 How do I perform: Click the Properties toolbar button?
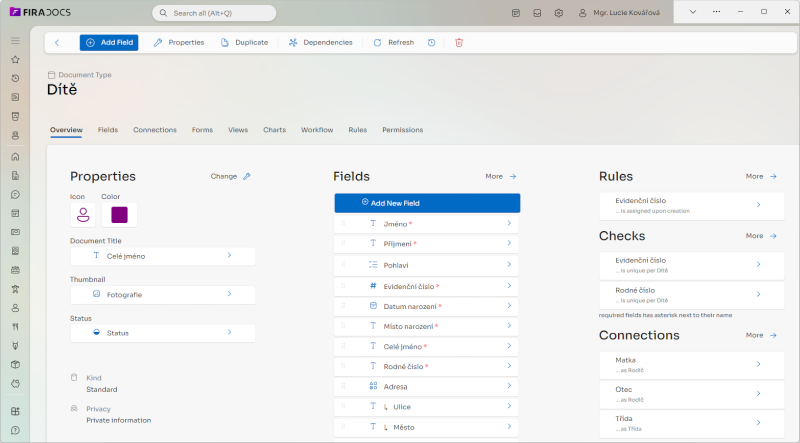point(179,42)
